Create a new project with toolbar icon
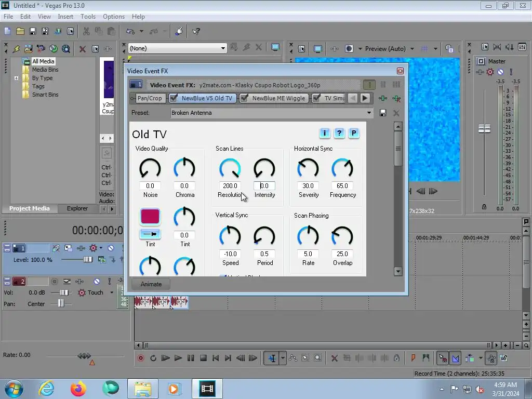Viewport: 532px width, 399px height. pyautogui.click(x=7, y=31)
